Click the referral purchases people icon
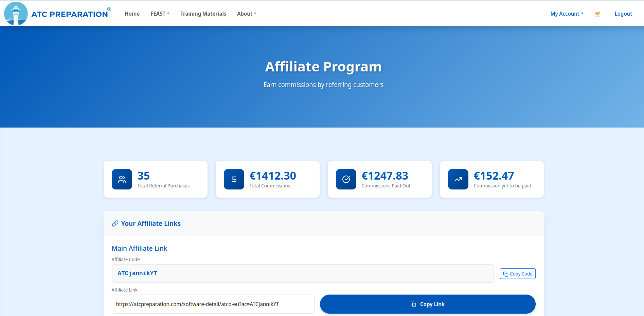Image resolution: width=644 pixels, height=316 pixels. 122,179
